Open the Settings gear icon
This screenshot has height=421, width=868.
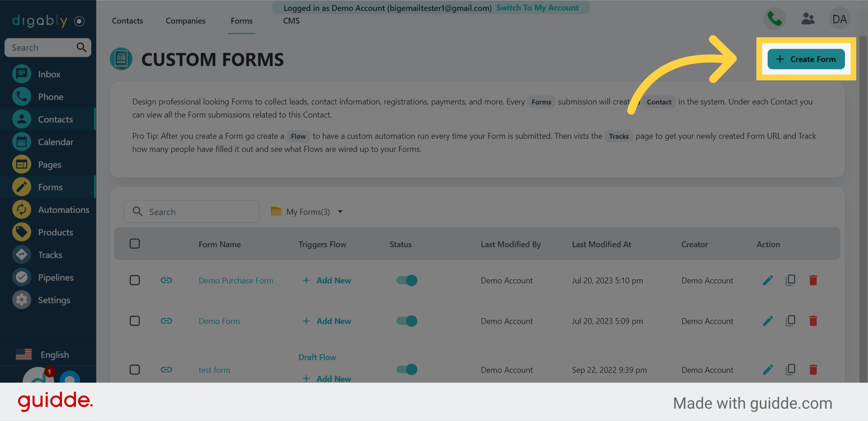[22, 300]
